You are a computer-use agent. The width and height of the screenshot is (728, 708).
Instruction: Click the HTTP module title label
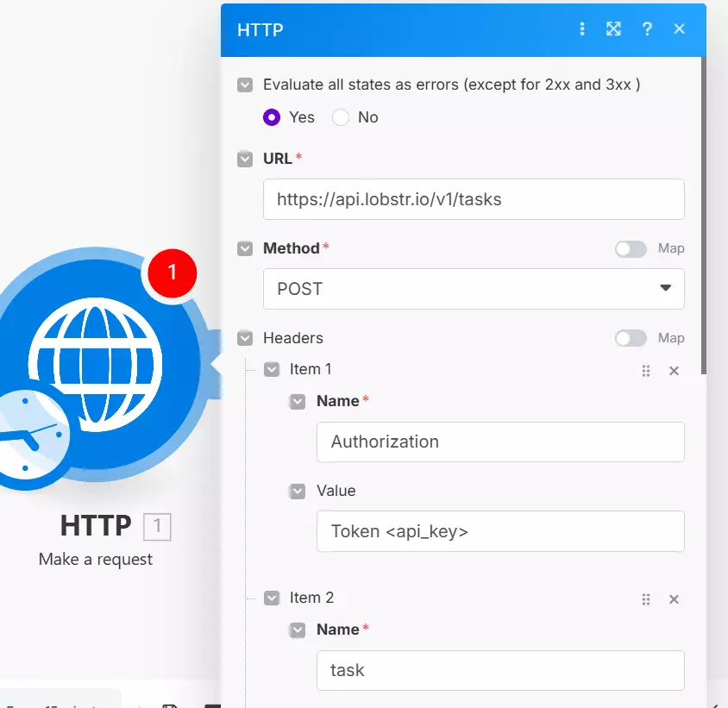tap(96, 525)
